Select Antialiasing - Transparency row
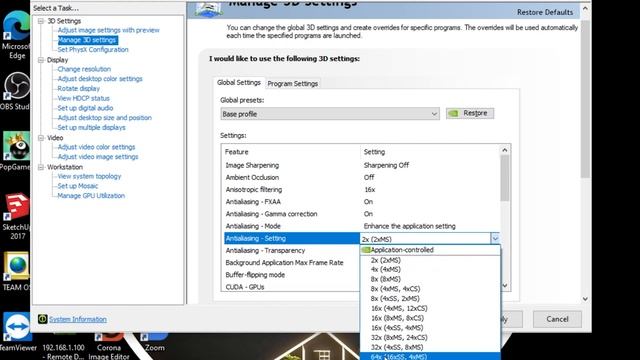Screen dimensions: 640x360 click(292, 251)
